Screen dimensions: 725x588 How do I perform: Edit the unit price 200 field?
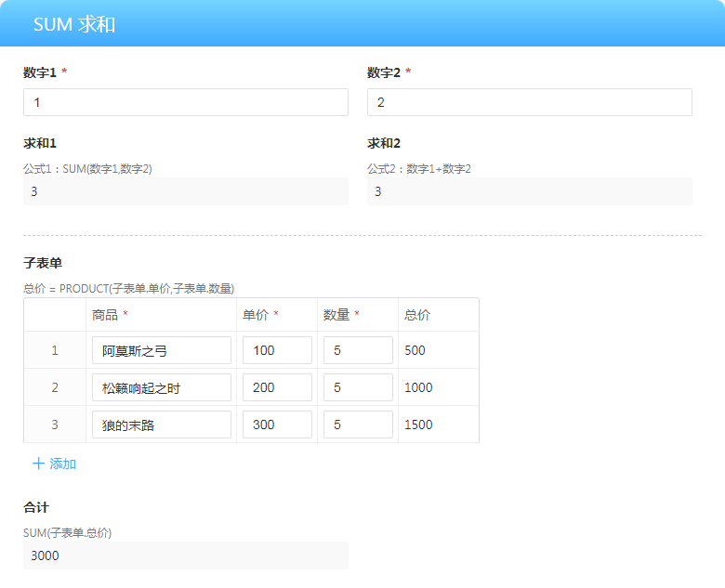click(x=276, y=387)
